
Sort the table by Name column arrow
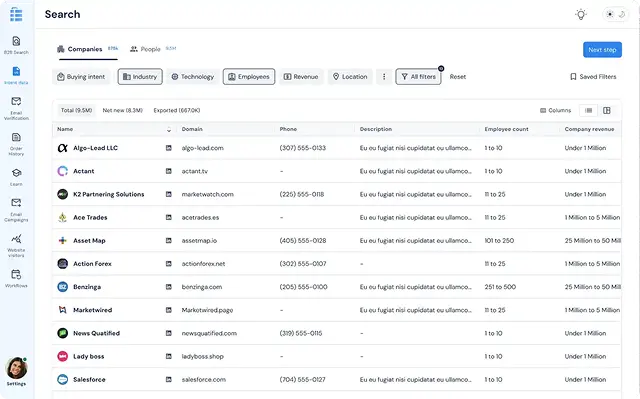coord(169,130)
